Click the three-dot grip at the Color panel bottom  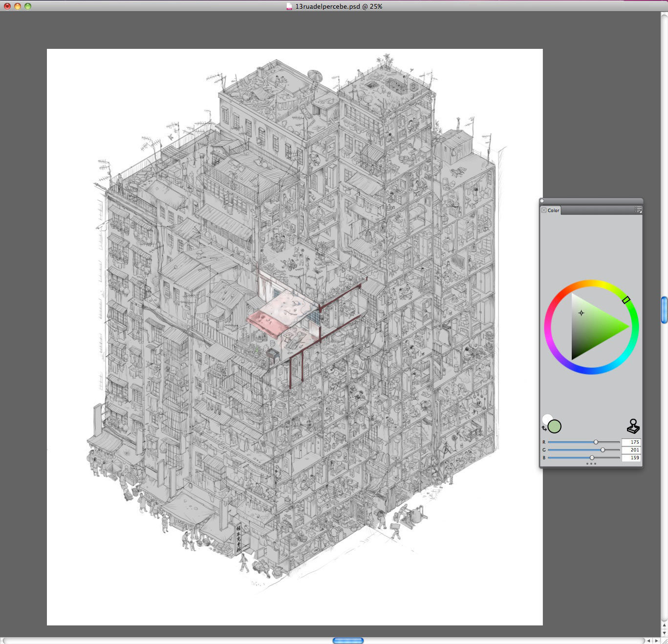tap(591, 463)
